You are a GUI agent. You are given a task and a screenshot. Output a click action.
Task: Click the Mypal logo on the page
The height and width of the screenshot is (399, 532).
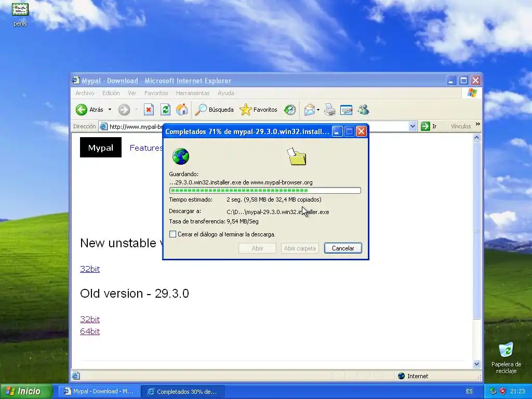(x=101, y=147)
